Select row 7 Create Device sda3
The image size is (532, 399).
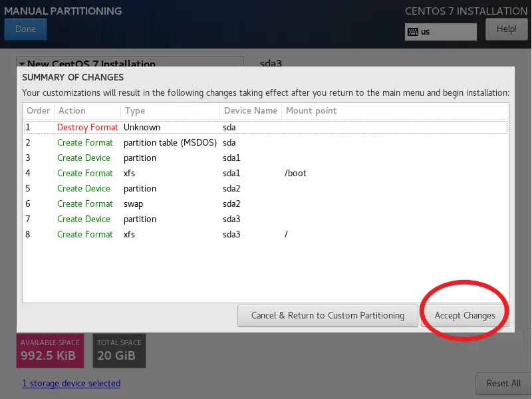pyautogui.click(x=265, y=219)
